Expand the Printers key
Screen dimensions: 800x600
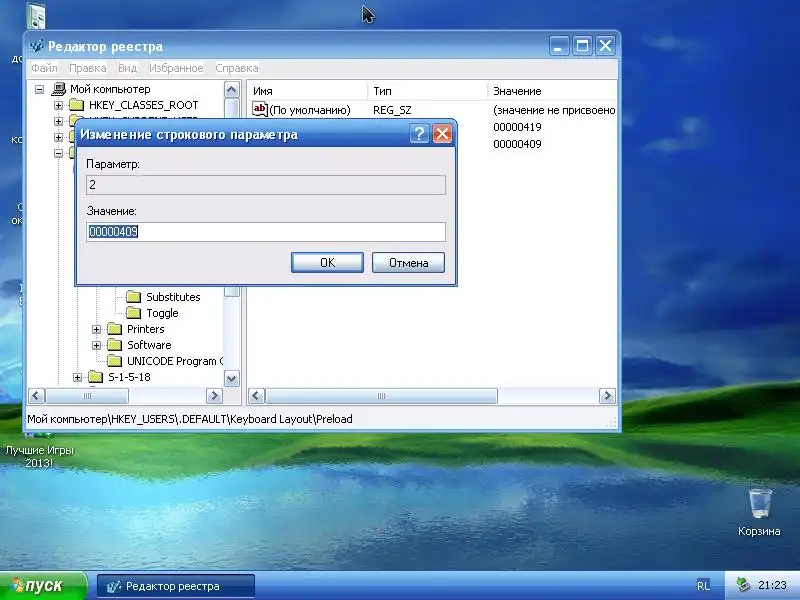96,329
